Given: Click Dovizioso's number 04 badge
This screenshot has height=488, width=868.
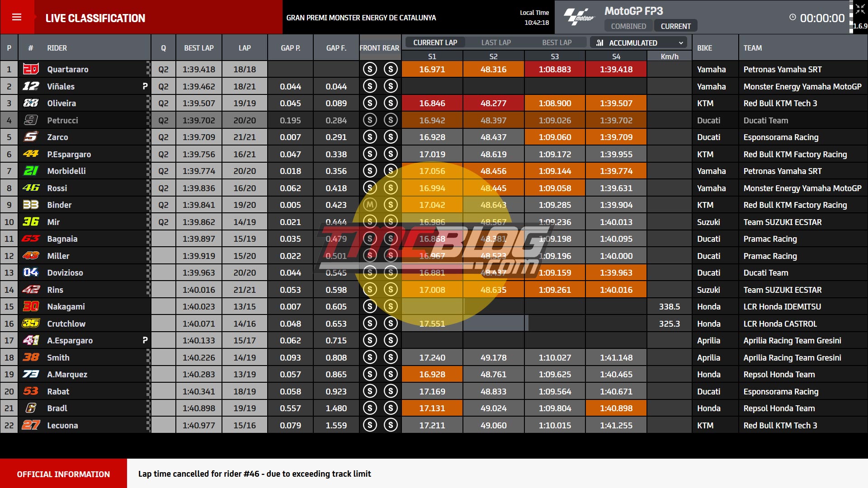Looking at the screenshot, I should [x=31, y=272].
